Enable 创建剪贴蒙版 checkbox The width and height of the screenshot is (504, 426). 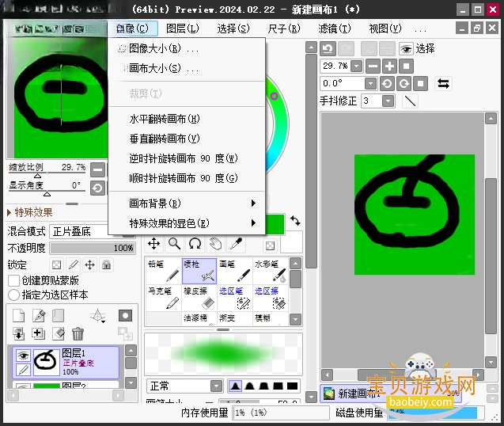click(x=13, y=280)
